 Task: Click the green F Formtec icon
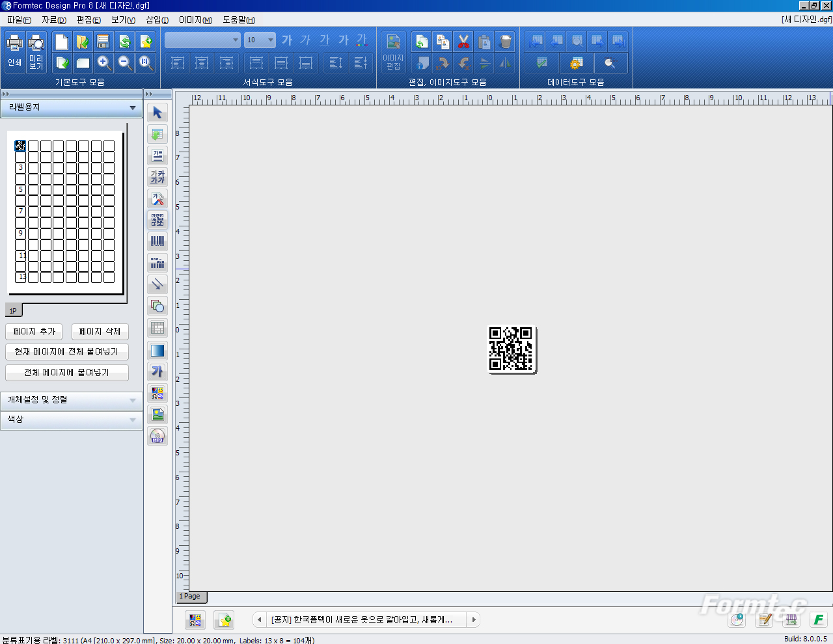tap(819, 619)
